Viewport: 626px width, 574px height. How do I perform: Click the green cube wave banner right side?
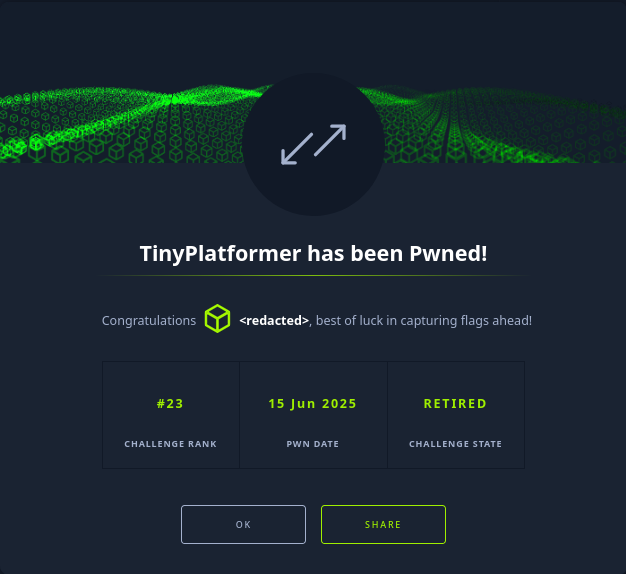point(503,125)
